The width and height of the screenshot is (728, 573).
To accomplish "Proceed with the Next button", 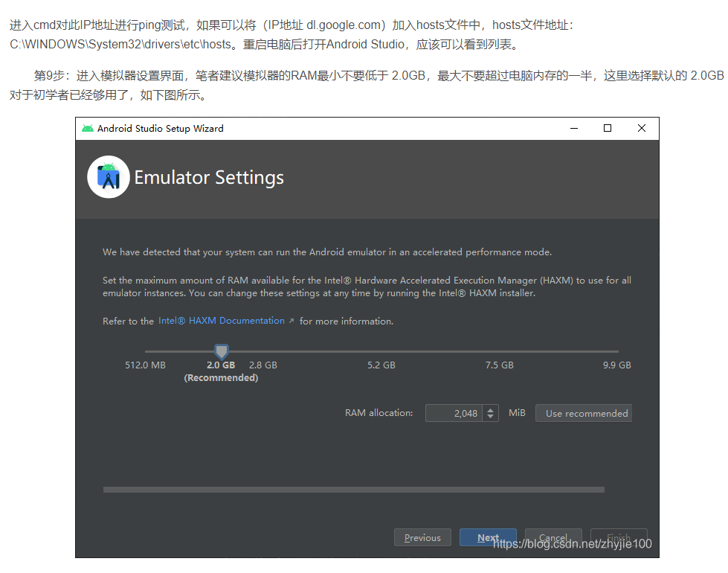I will (488, 538).
